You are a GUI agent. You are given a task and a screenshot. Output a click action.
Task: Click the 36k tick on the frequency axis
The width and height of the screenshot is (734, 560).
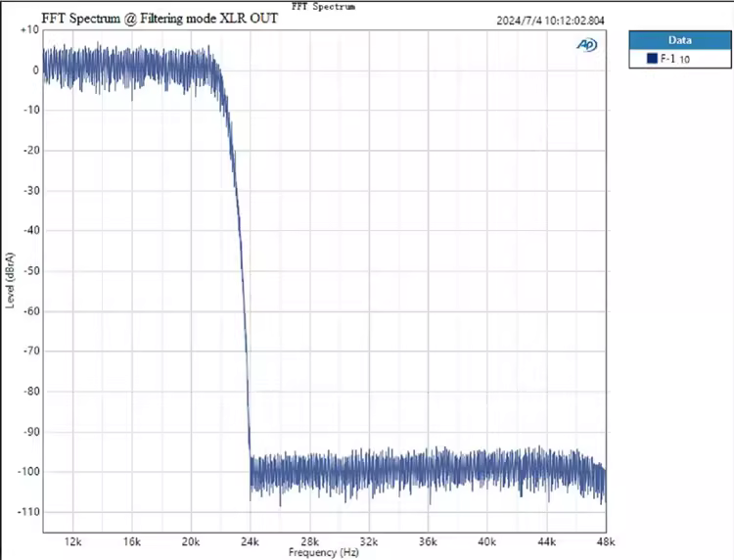[x=428, y=540]
